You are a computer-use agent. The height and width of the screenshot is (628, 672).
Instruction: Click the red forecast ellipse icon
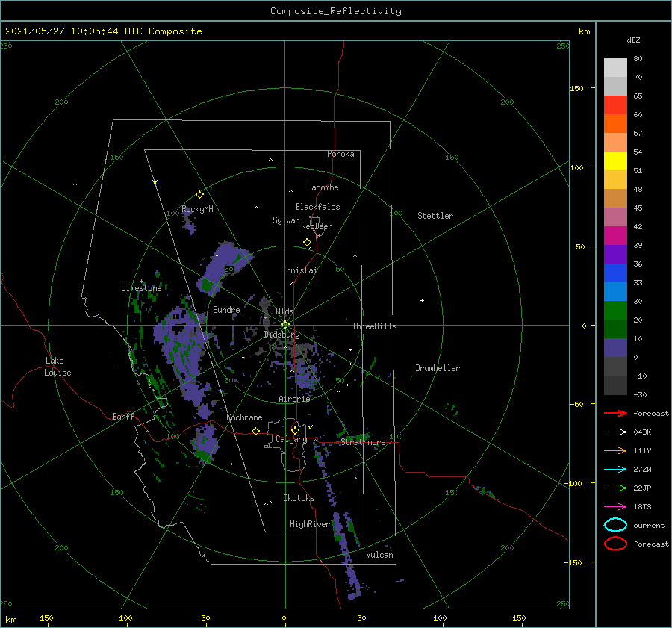pos(615,544)
